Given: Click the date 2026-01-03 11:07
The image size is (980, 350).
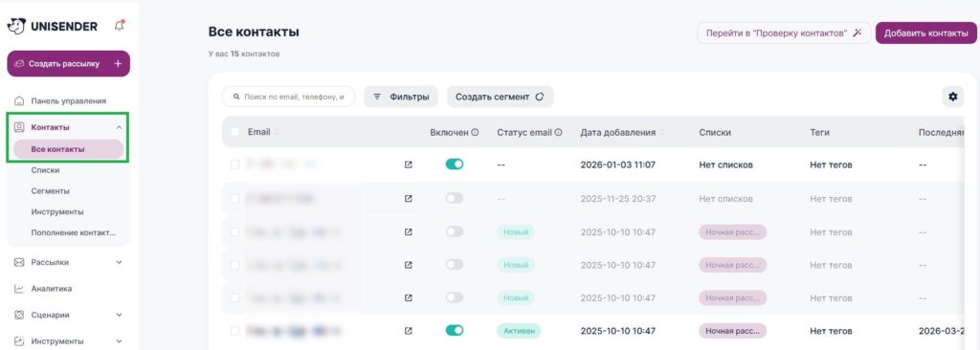Looking at the screenshot, I should (617, 165).
